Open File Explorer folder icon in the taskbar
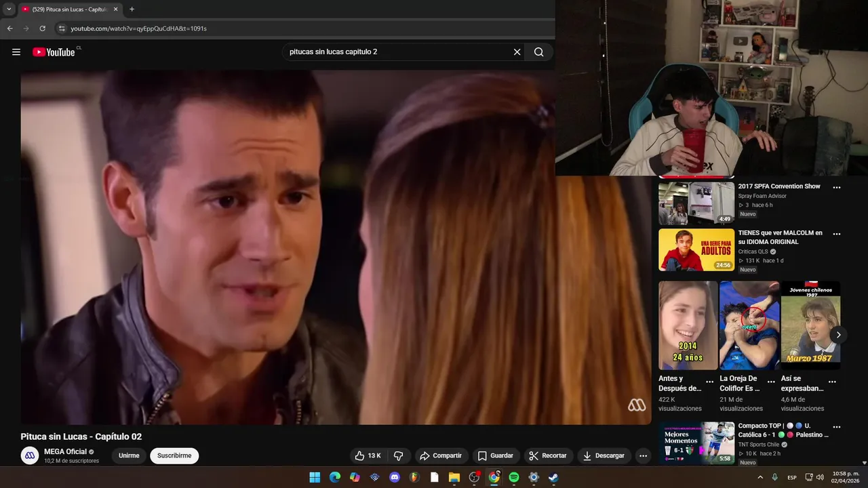This screenshot has width=868, height=488. tap(454, 477)
